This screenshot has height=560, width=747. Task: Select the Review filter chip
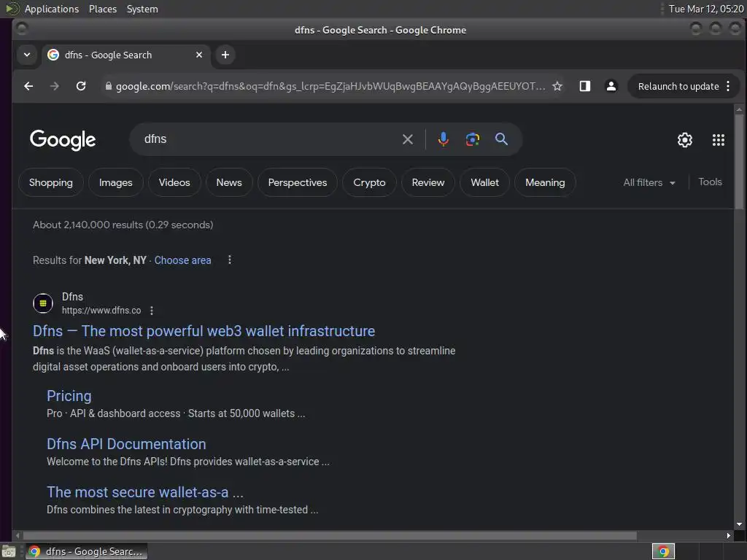428,182
